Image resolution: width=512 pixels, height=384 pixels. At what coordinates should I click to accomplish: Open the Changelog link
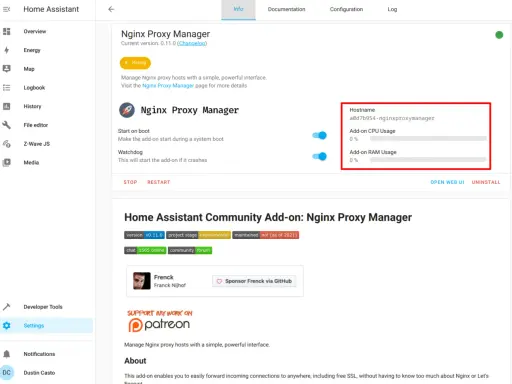click(x=192, y=43)
